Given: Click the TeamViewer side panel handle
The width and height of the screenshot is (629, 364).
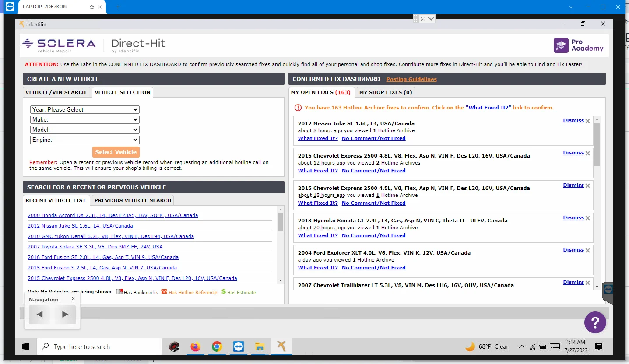Looking at the screenshot, I should (608, 293).
